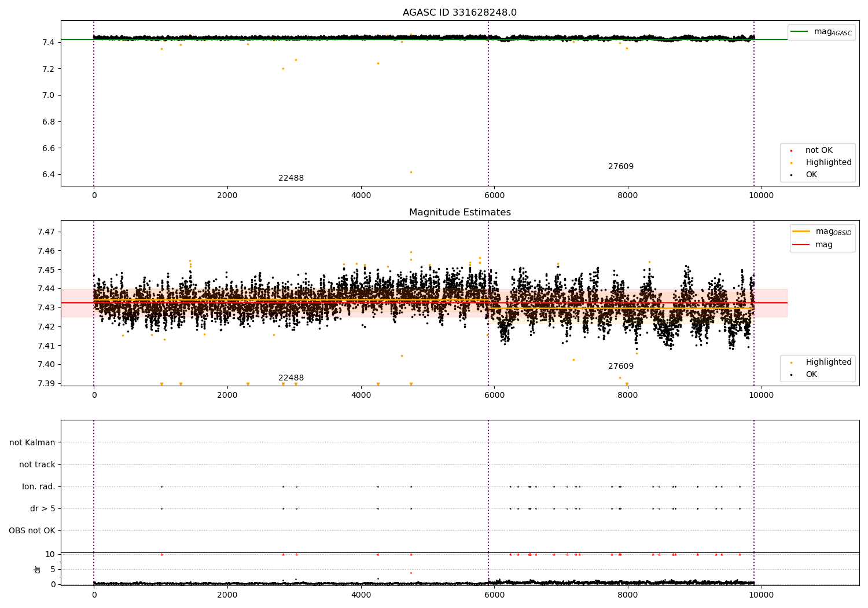Click the 'not Kalman' row label
The width and height of the screenshot is (868, 608).
tap(32, 443)
